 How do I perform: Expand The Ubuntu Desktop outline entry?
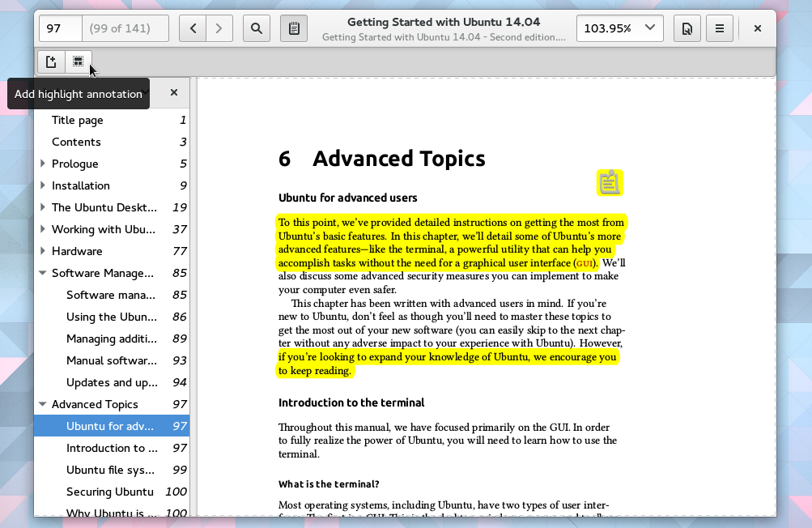[x=43, y=207]
